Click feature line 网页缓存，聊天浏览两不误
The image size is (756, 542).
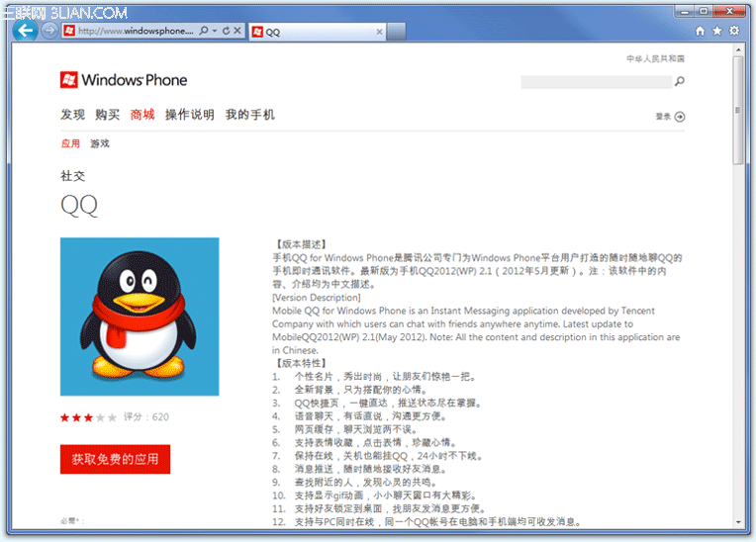click(344, 429)
